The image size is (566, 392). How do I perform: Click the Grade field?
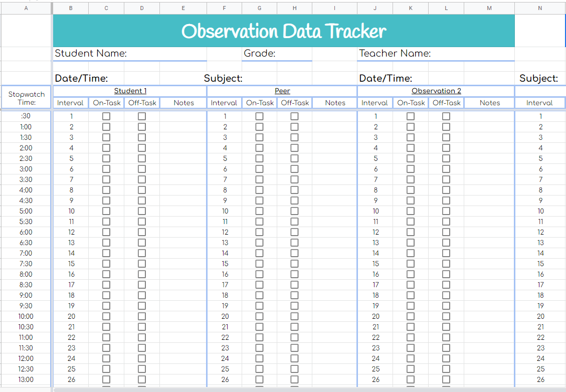tap(277, 54)
